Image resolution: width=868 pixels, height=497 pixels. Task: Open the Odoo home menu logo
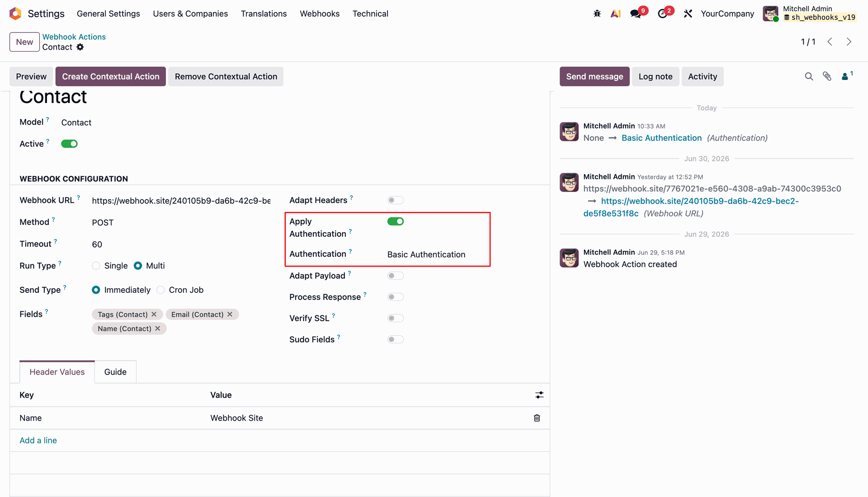(x=15, y=14)
